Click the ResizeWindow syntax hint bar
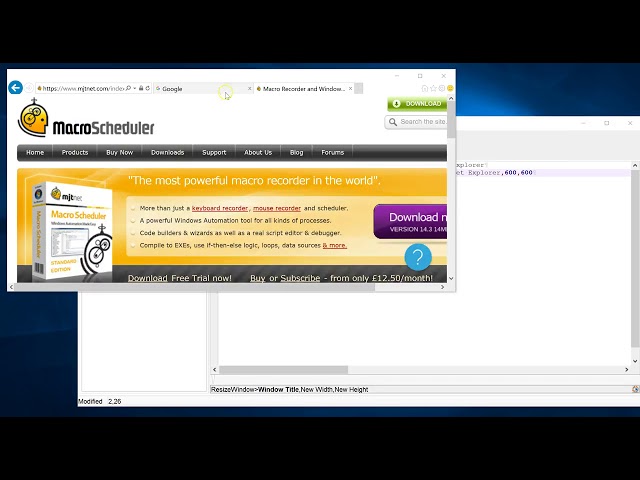Viewport: 640px width, 480px height. coord(420,389)
